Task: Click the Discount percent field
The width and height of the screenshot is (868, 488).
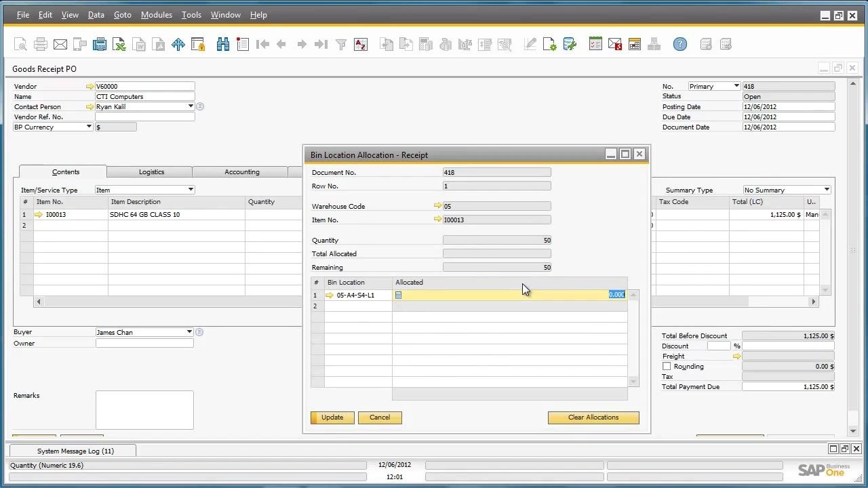Action: pos(719,346)
